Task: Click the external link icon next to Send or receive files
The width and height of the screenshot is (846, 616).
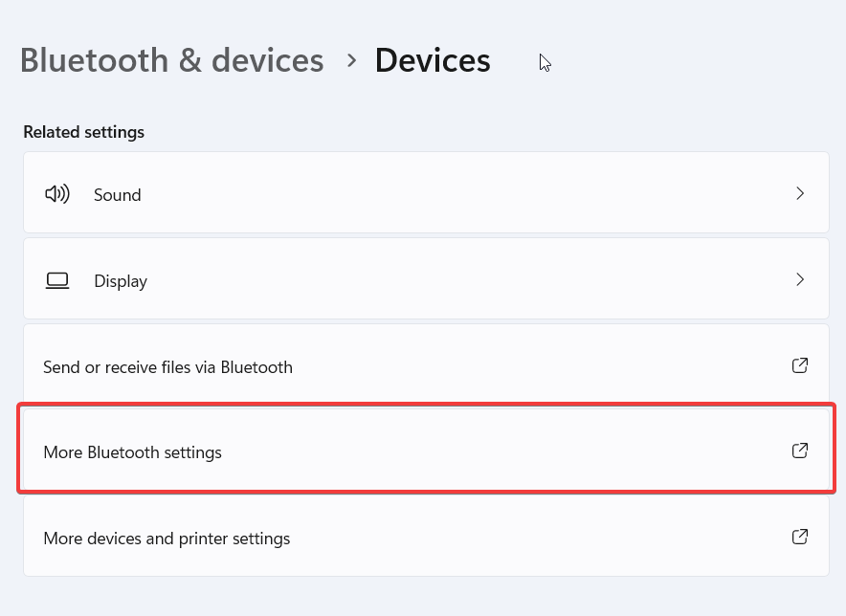Action: pyautogui.click(x=800, y=365)
